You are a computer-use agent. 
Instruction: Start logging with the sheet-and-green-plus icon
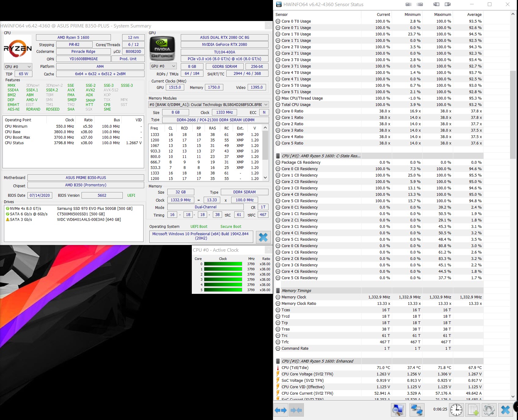(x=473, y=410)
